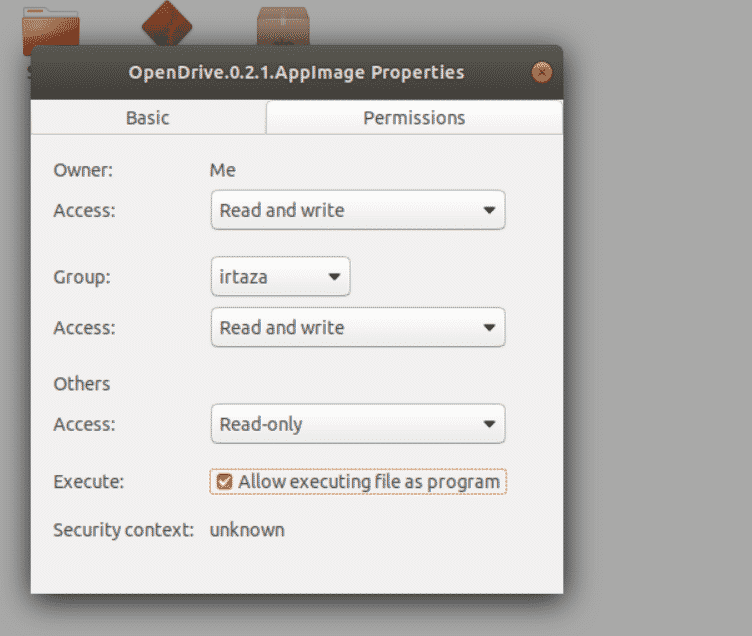Click the dialog title bar text

296,72
